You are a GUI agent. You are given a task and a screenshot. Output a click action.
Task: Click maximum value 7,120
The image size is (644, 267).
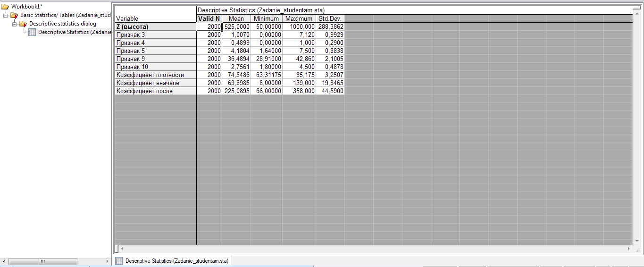coord(299,35)
